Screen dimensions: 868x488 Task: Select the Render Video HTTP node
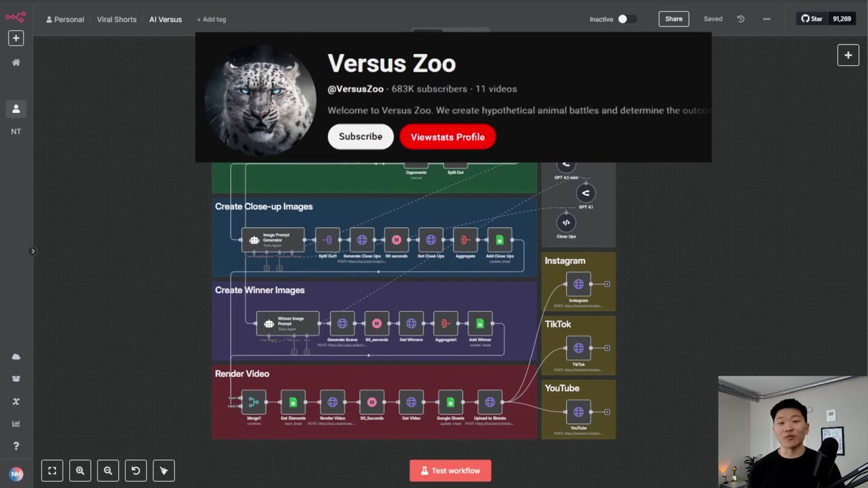point(332,402)
